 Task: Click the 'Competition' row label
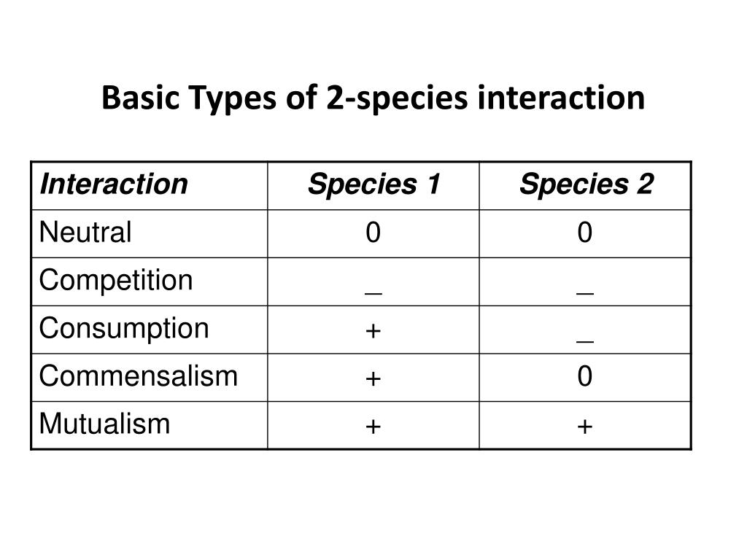[116, 280]
